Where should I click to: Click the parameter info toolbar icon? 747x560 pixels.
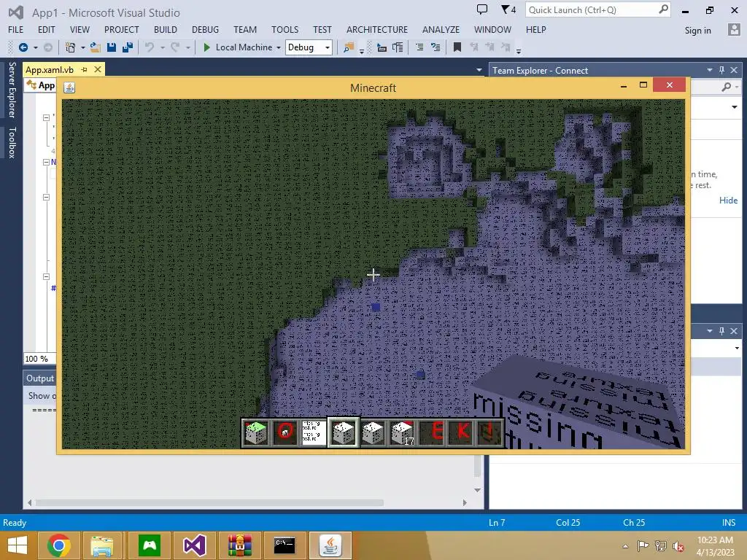pos(398,47)
